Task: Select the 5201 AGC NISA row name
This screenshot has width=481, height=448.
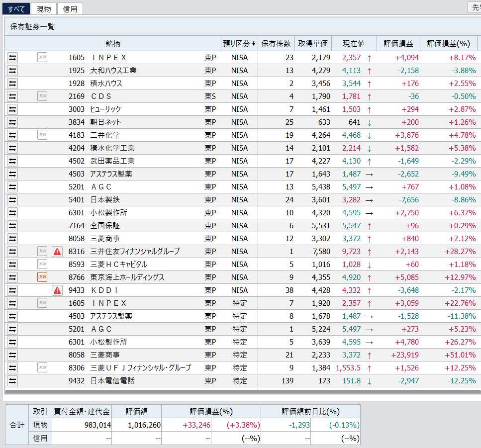Action: 100,187
